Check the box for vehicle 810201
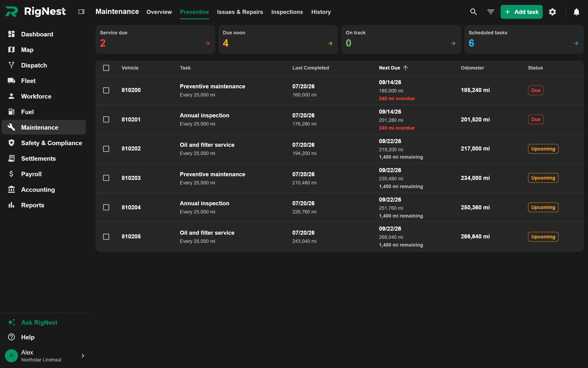Image resolution: width=588 pixels, height=368 pixels. 106,120
